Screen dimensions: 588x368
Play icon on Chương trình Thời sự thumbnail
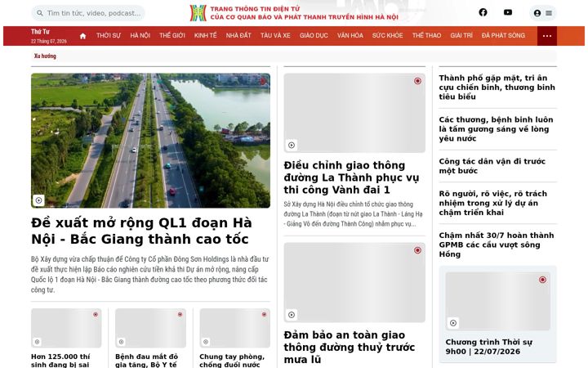point(453,323)
